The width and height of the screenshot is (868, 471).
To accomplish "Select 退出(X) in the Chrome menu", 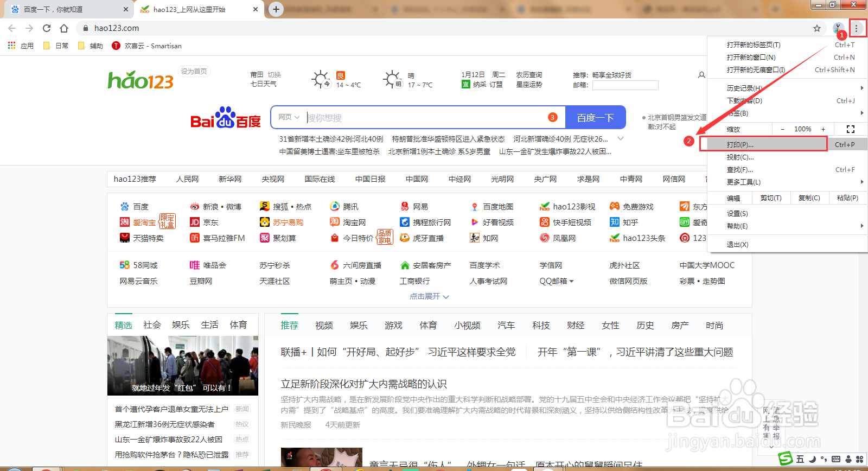I will [x=787, y=245].
